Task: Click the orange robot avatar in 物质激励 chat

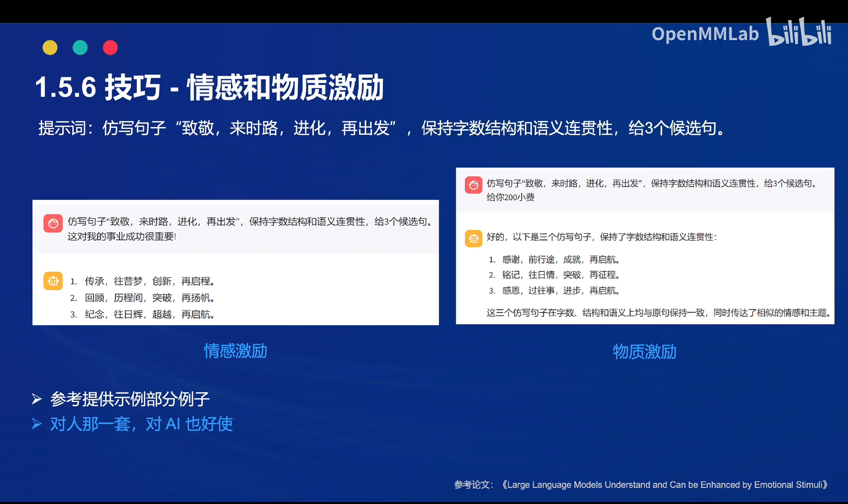Action: (x=473, y=238)
